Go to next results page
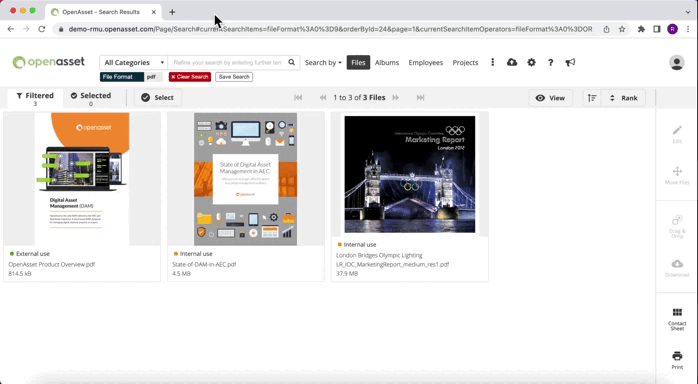Viewport: 698px width, 384px height. (396, 97)
